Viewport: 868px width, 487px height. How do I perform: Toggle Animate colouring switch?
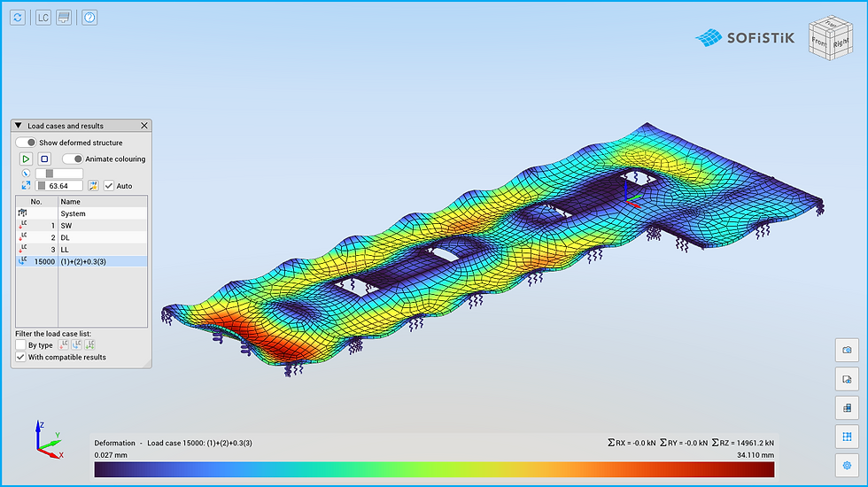click(73, 158)
